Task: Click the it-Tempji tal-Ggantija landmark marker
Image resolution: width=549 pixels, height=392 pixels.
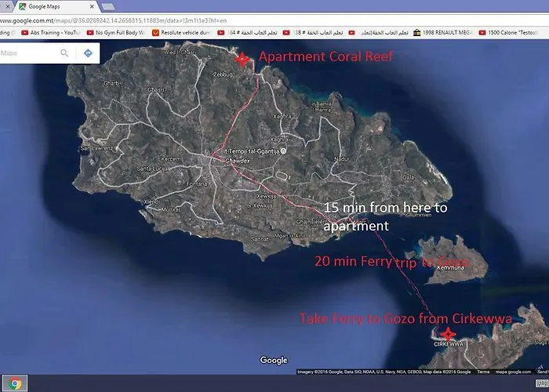Action: click(284, 150)
